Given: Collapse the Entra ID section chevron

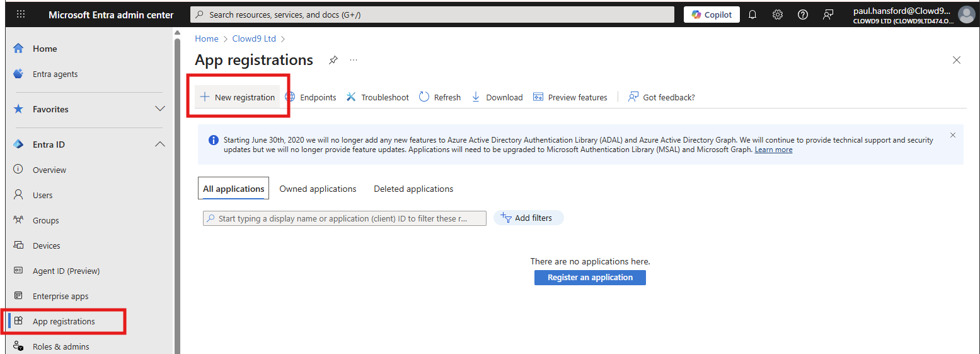Looking at the screenshot, I should [160, 145].
